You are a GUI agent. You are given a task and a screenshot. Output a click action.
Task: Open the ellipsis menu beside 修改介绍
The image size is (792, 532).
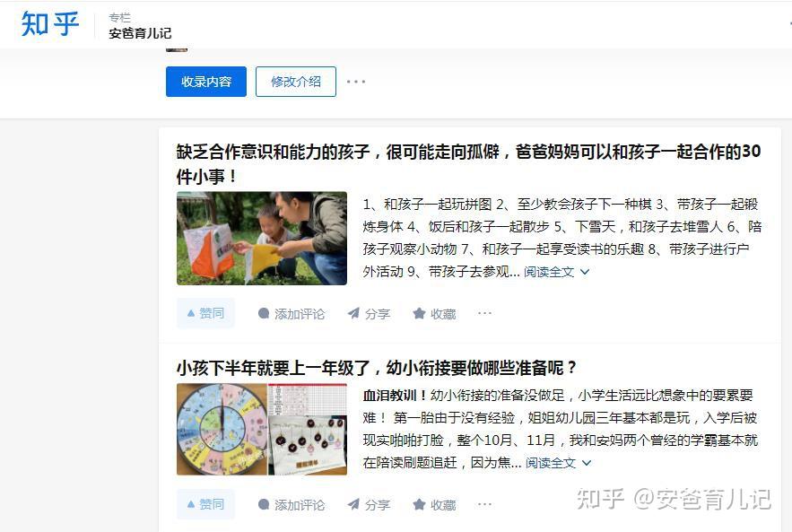tap(356, 82)
